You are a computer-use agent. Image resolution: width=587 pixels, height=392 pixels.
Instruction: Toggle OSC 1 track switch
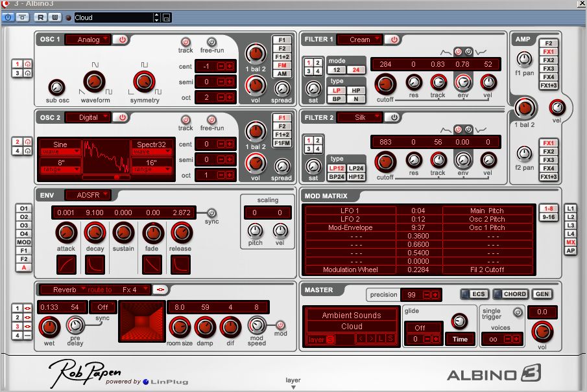pos(186,42)
